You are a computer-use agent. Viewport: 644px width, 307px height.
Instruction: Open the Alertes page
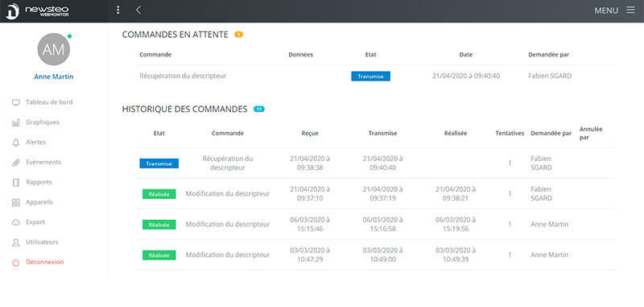pyautogui.click(x=35, y=142)
